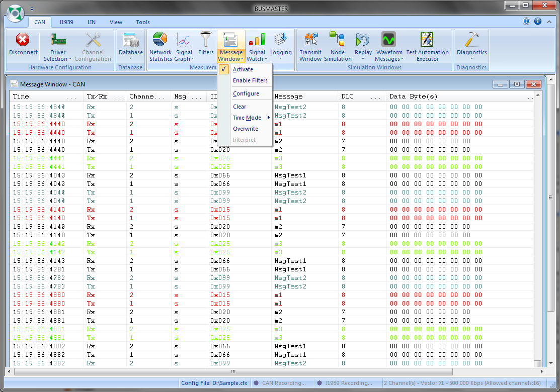This screenshot has height=392, width=560.
Task: Click the DLC column header
Action: tap(362, 96)
